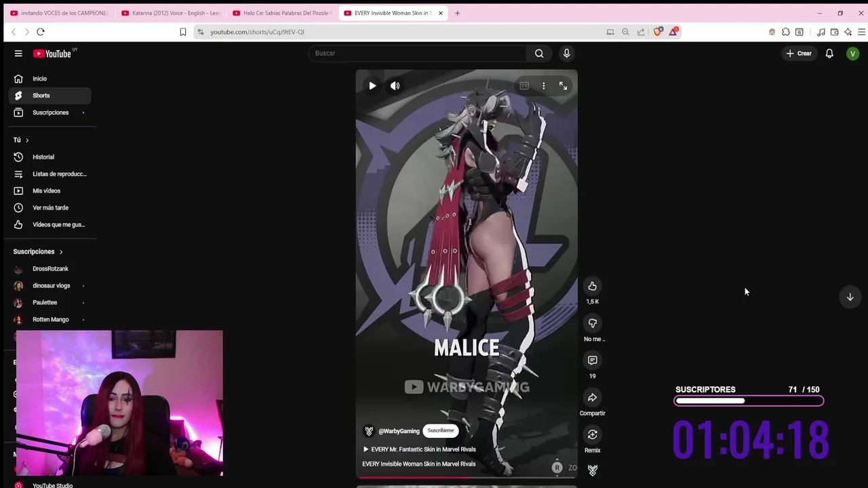The image size is (868, 488).
Task: Open Listas de reproducción
Action: (x=50, y=174)
